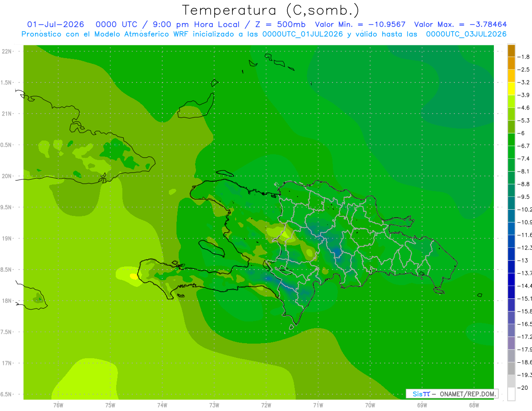
Task: Pick the dark blue swatch between -13 and -13.7
Action: (511, 267)
